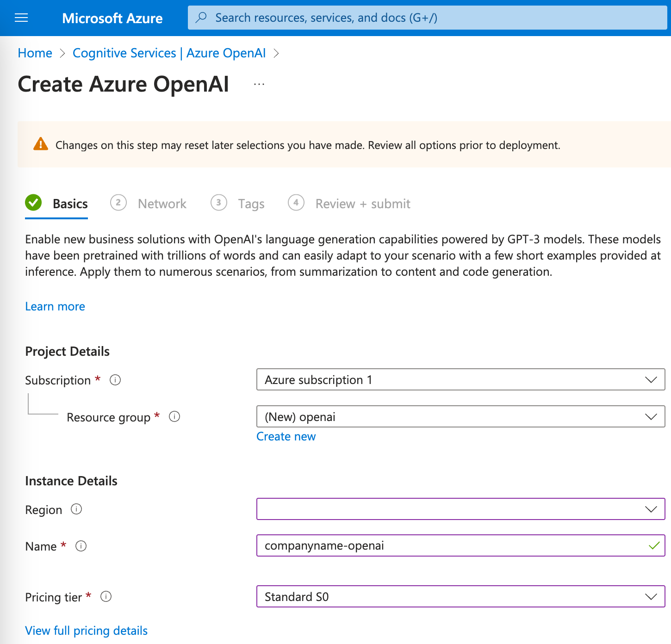Click the Resource group info icon
Image resolution: width=671 pixels, height=644 pixels.
(174, 417)
